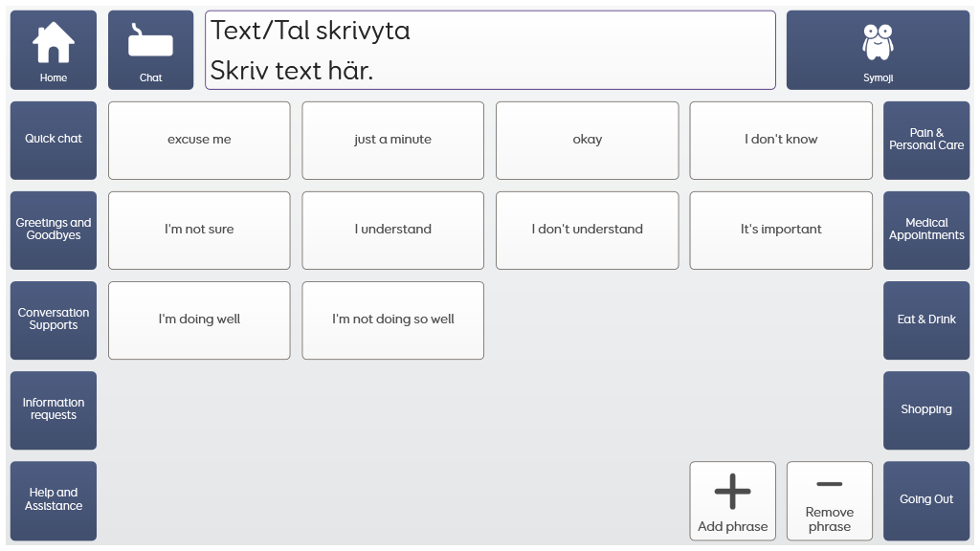Click the message text field

pos(490,50)
